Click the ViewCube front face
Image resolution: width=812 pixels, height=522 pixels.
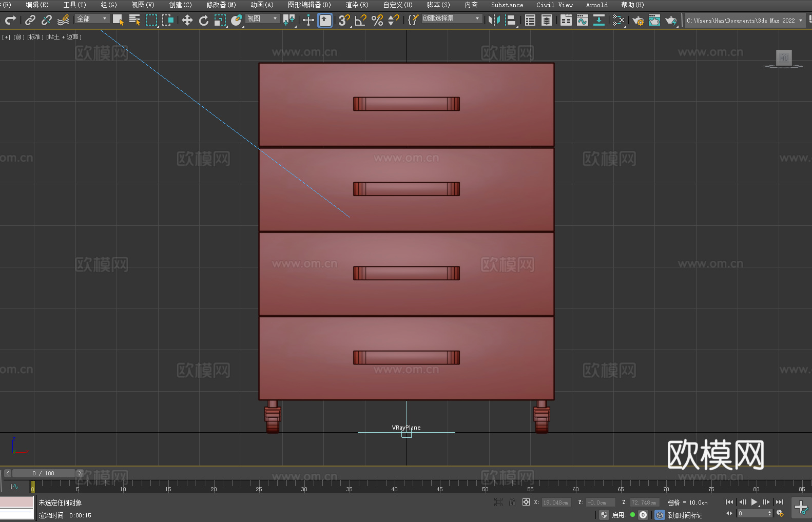tap(784, 57)
